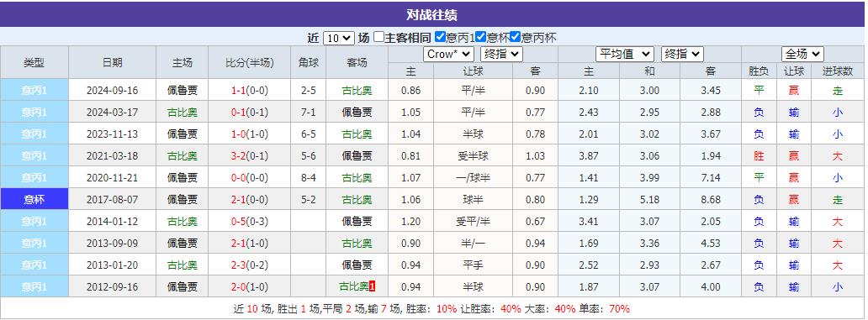Click the 角球 column header

(309, 62)
